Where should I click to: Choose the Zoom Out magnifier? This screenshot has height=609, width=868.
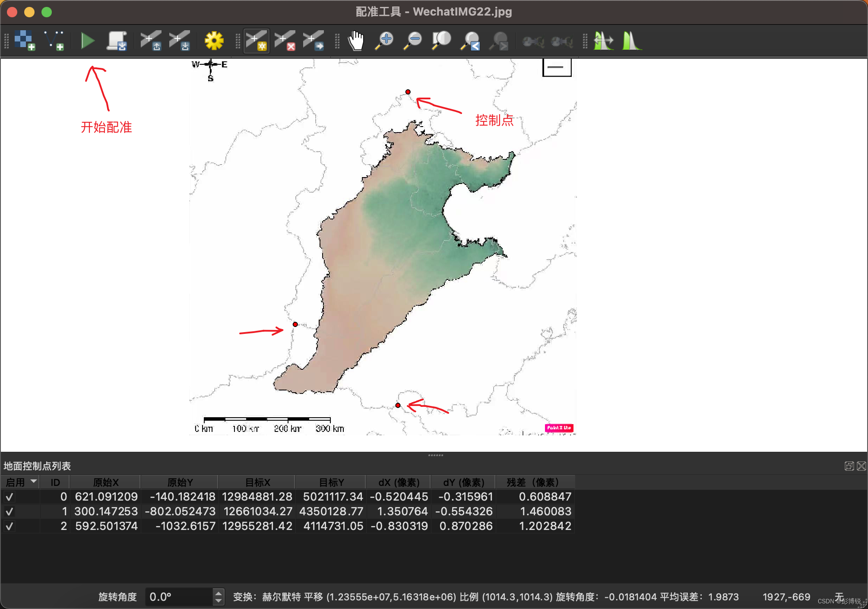point(412,41)
